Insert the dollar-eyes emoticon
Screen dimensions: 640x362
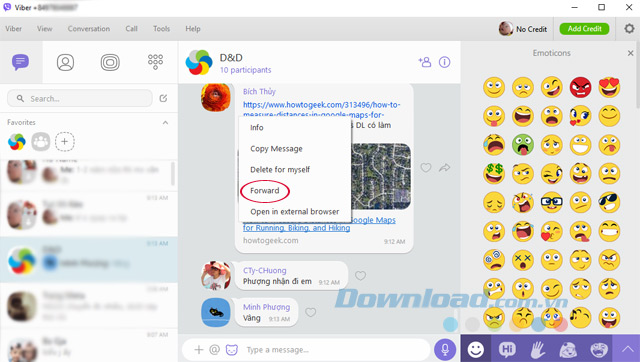[494, 173]
